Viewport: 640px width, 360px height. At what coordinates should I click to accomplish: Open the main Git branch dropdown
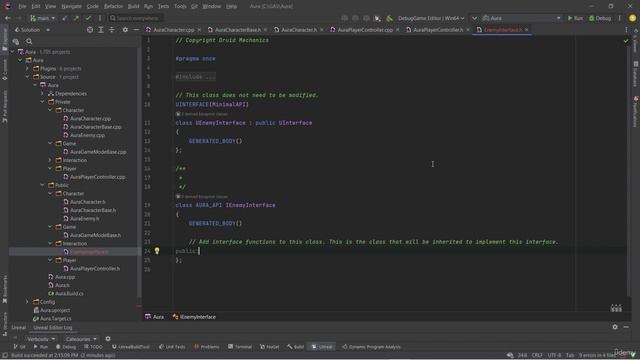point(42,18)
